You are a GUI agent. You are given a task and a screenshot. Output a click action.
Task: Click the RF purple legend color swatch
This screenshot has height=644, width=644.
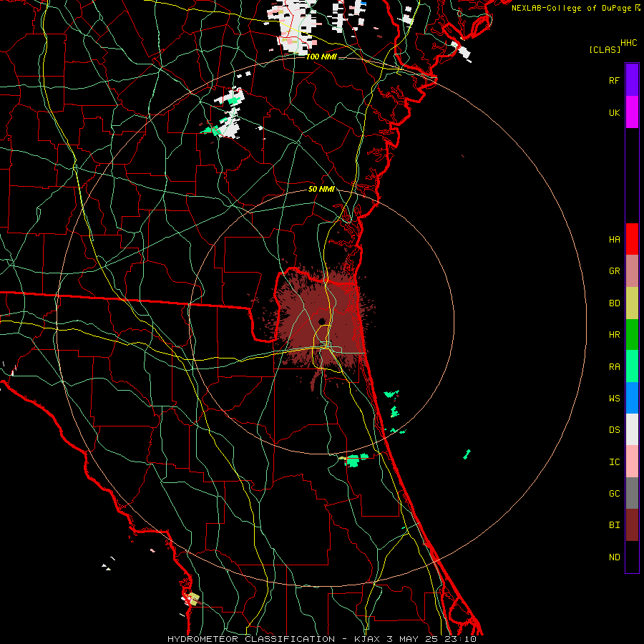(632, 80)
